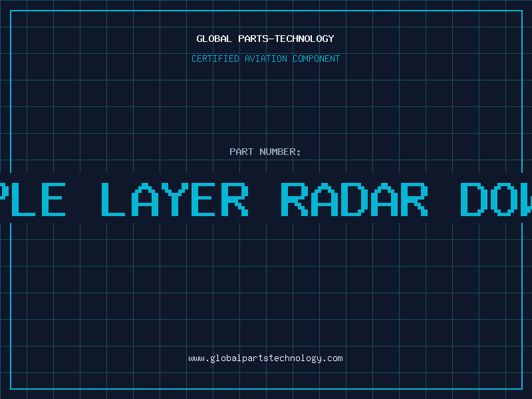This screenshot has width=532, height=399.
Task: Click the GLOBAL PARTS-TECHNOLOGY heading
Action: [265, 39]
